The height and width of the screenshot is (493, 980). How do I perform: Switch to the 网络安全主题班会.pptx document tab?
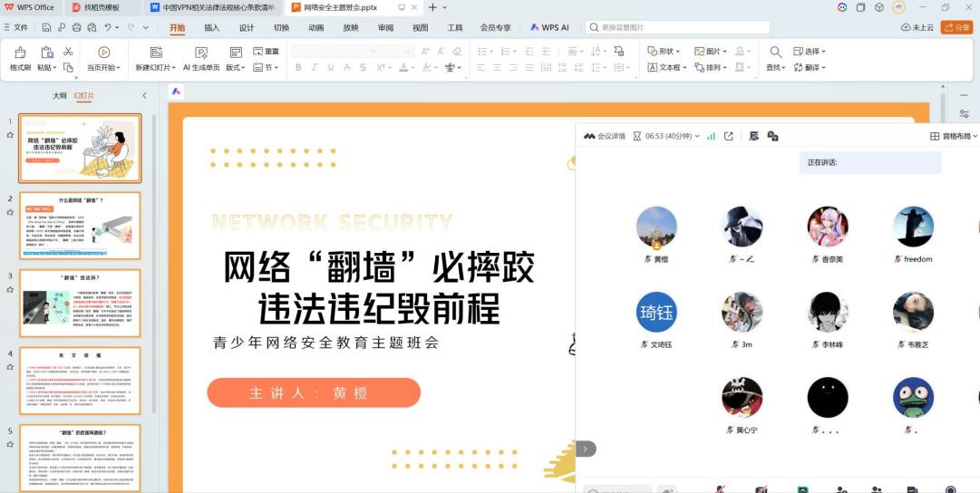(338, 7)
